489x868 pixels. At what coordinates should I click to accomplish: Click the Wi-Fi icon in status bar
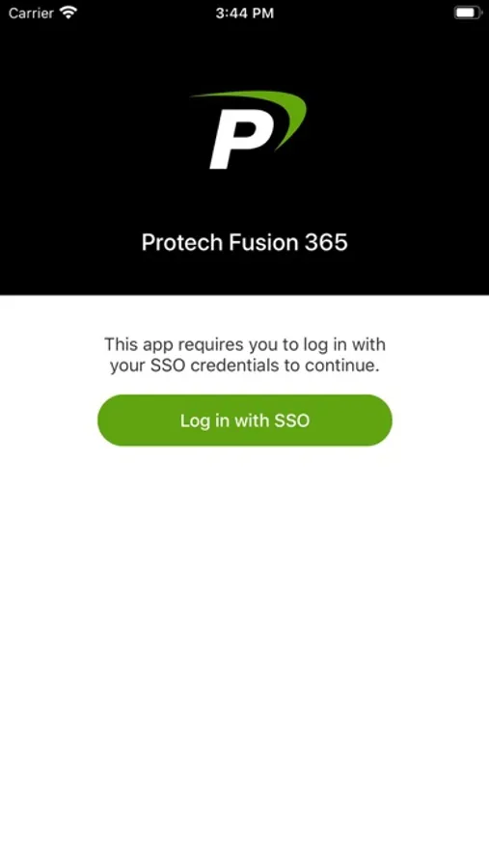pyautogui.click(x=68, y=13)
